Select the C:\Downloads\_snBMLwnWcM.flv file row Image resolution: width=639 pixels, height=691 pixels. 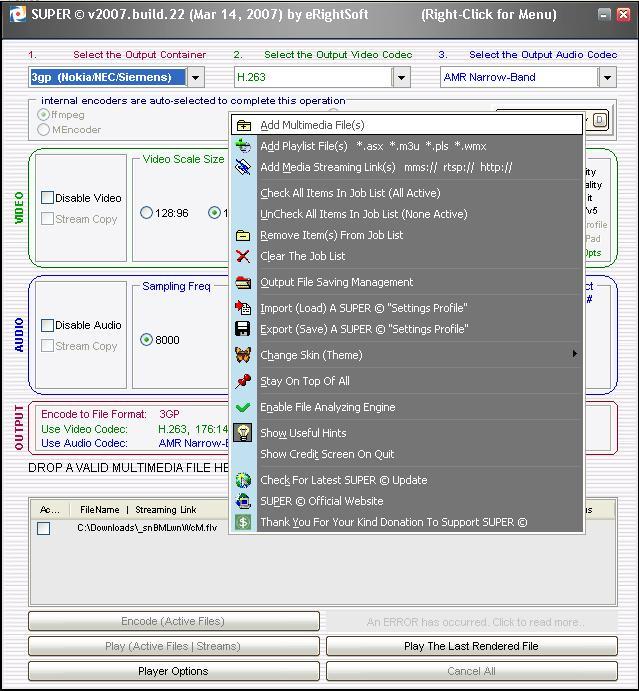(147, 528)
